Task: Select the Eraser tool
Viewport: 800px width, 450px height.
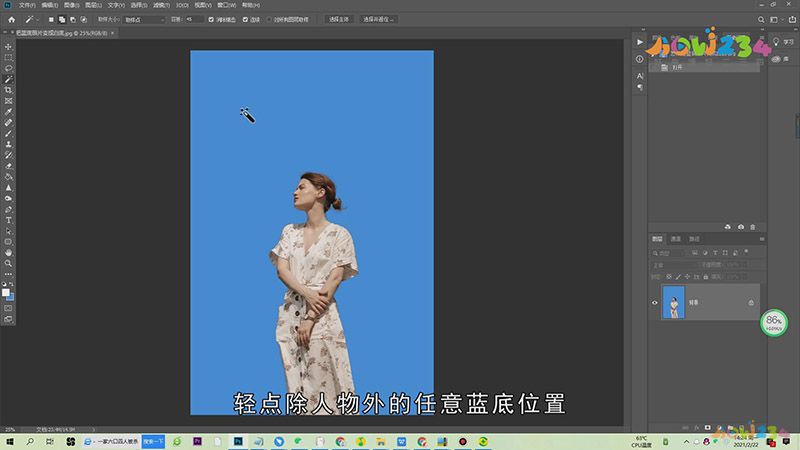Action: 8,166
